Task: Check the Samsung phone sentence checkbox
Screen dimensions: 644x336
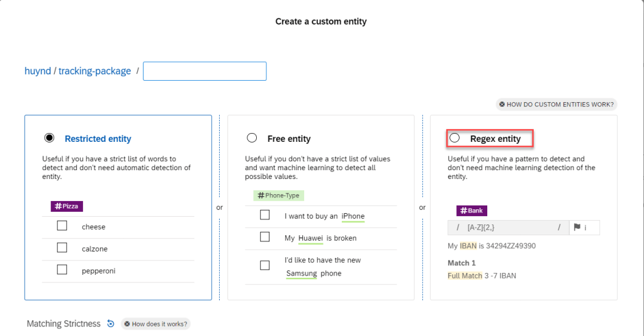Action: pos(265,265)
